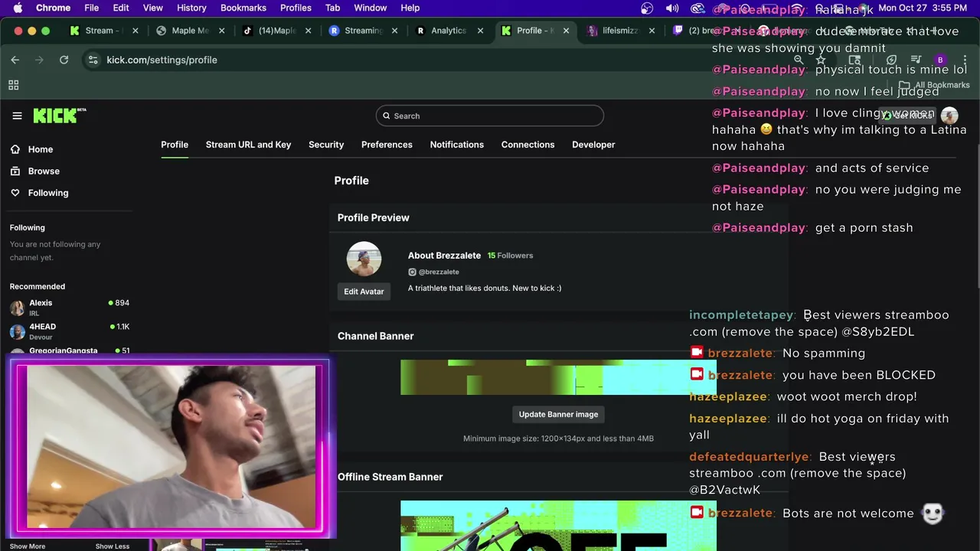Open the Developer settings tab
980x551 pixels.
(x=593, y=145)
